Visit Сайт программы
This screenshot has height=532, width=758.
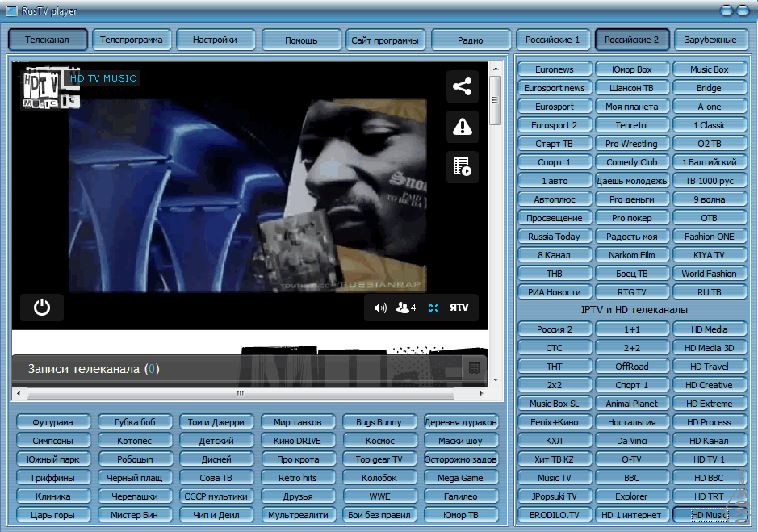pyautogui.click(x=385, y=40)
